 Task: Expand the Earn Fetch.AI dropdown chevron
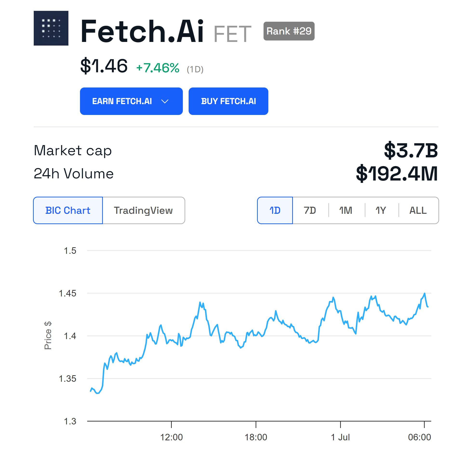click(165, 101)
